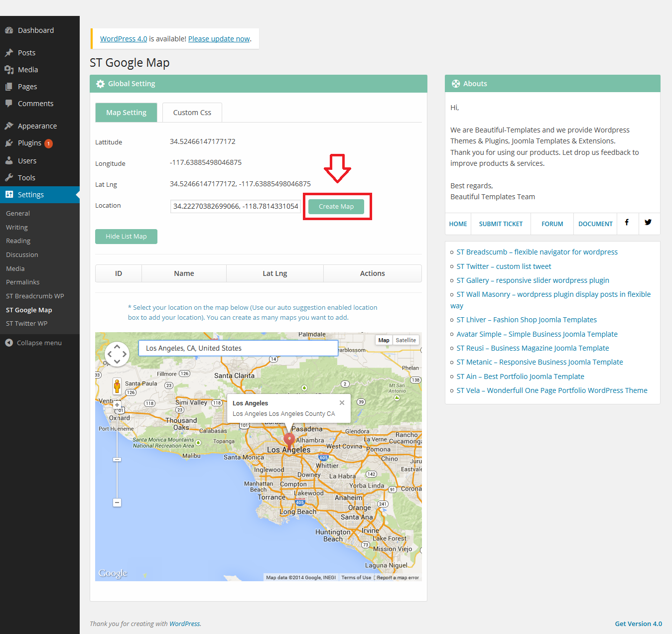Click the Global Setting gear icon
The height and width of the screenshot is (634, 672).
pos(100,84)
